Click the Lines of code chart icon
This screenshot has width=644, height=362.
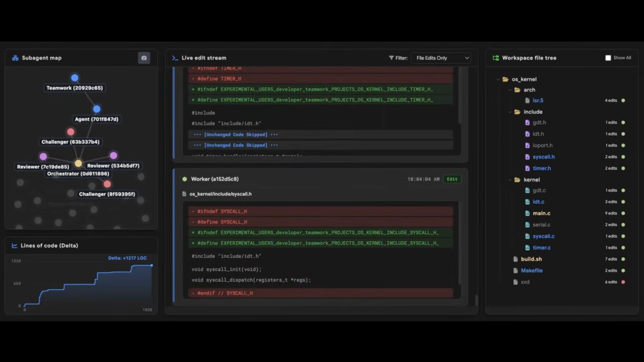(15, 246)
